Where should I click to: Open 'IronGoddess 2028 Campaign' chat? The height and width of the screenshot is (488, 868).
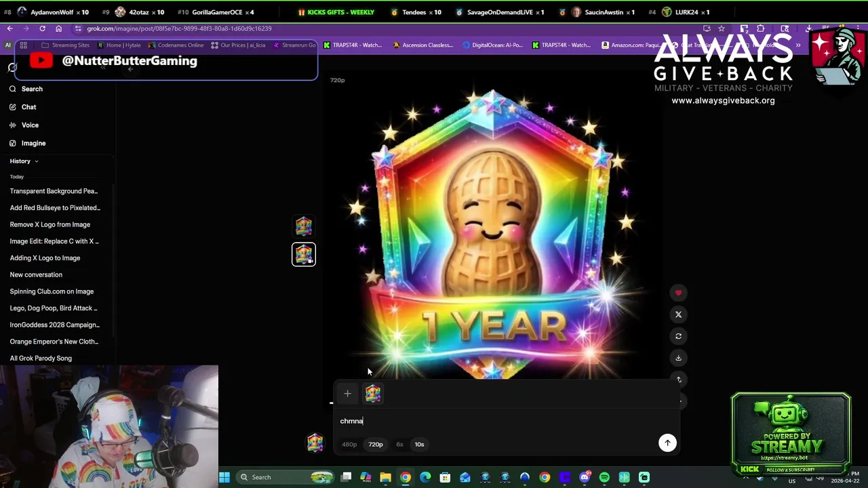click(54, 325)
